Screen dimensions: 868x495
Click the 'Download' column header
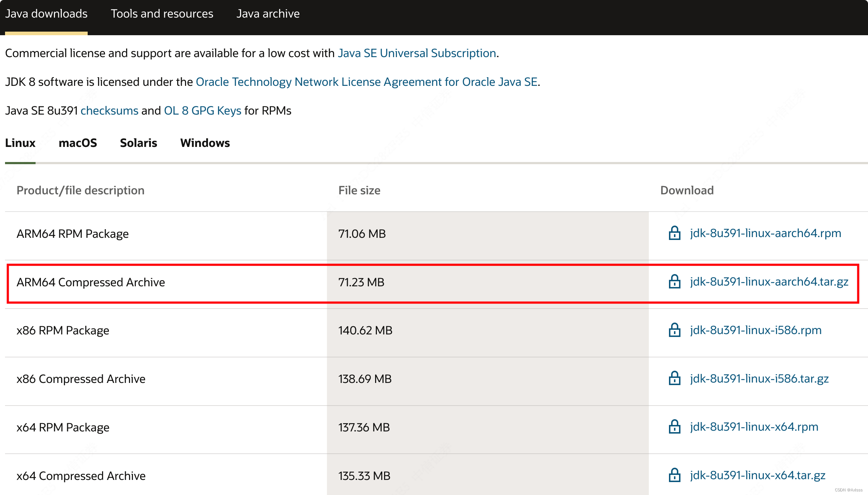pyautogui.click(x=687, y=190)
